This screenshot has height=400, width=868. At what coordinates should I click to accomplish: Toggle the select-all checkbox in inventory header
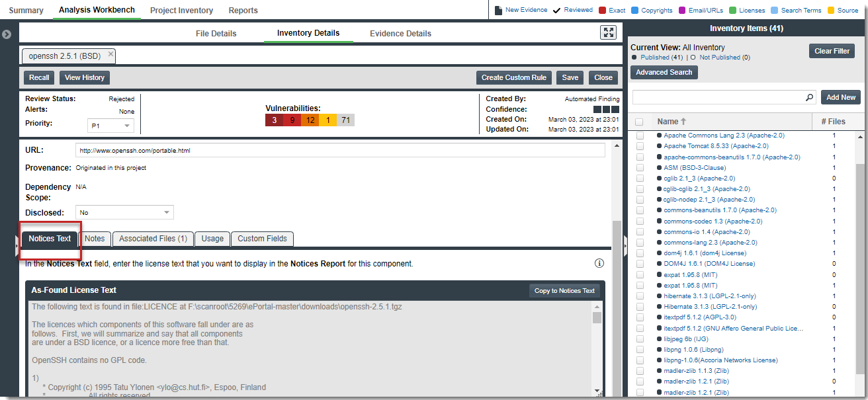639,122
